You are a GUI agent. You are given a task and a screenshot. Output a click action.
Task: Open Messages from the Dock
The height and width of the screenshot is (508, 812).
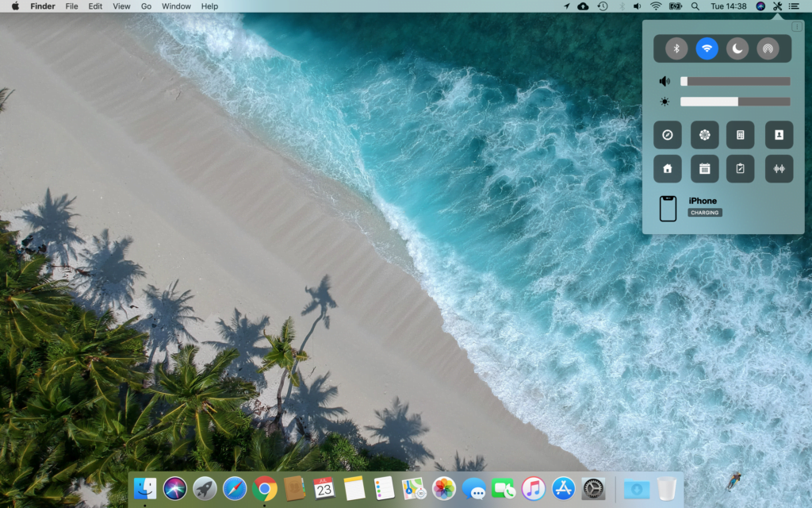point(474,488)
